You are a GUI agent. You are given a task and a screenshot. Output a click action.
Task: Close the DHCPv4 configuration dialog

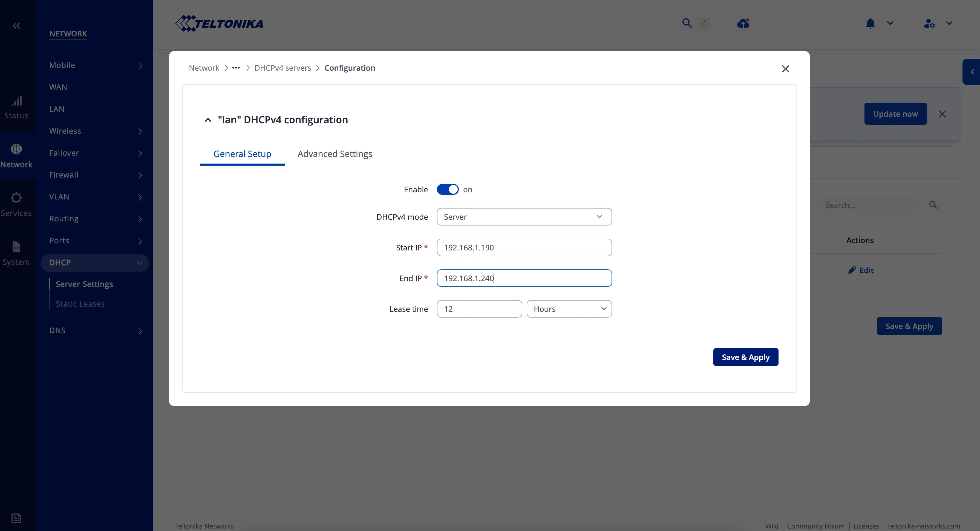(786, 68)
